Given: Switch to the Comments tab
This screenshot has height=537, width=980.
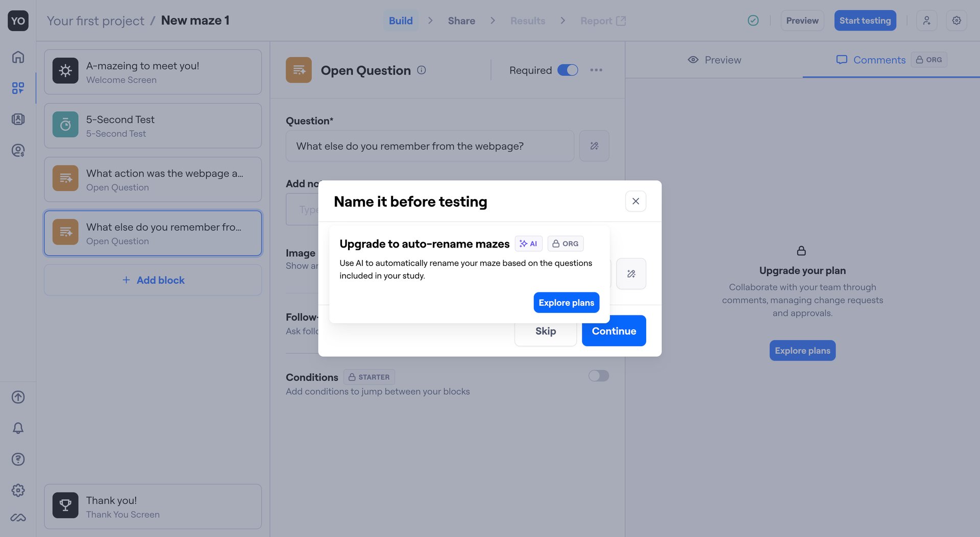Looking at the screenshot, I should tap(871, 60).
